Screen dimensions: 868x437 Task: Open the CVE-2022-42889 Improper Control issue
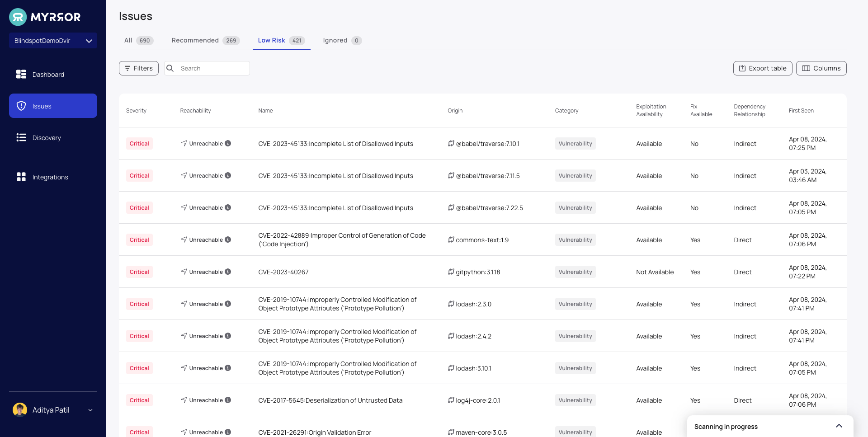pyautogui.click(x=342, y=240)
